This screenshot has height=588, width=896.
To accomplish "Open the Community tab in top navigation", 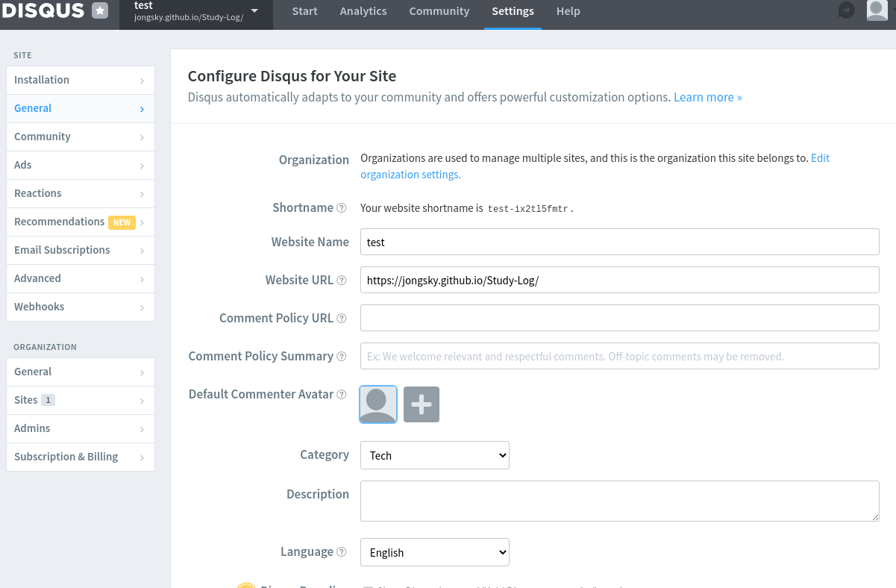I will (439, 11).
